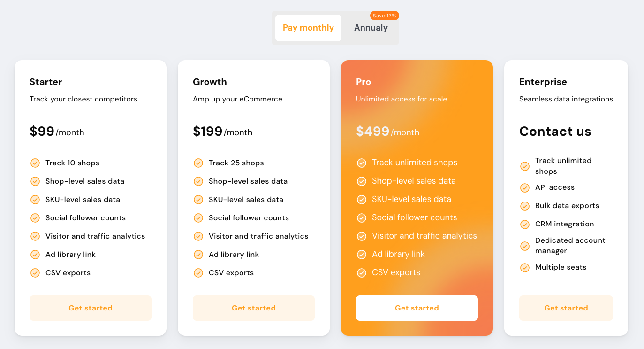Click Get started on the Pro plan card
The image size is (644, 349).
(417, 308)
